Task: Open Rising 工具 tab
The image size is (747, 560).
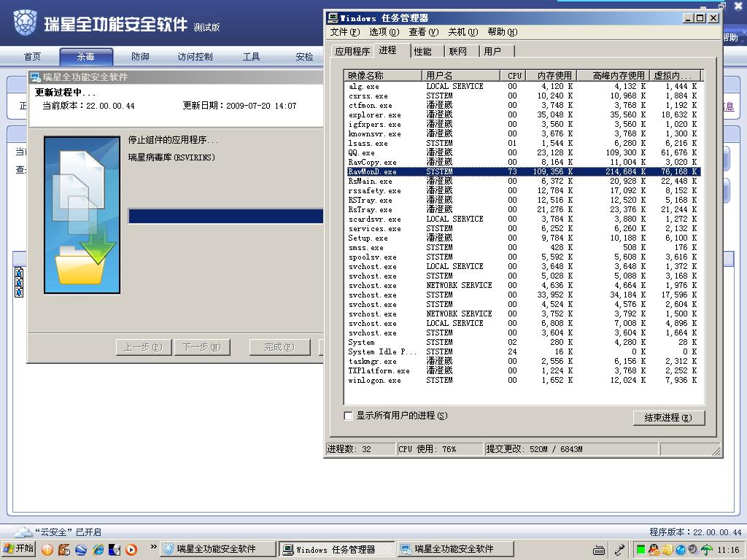Action: click(251, 57)
